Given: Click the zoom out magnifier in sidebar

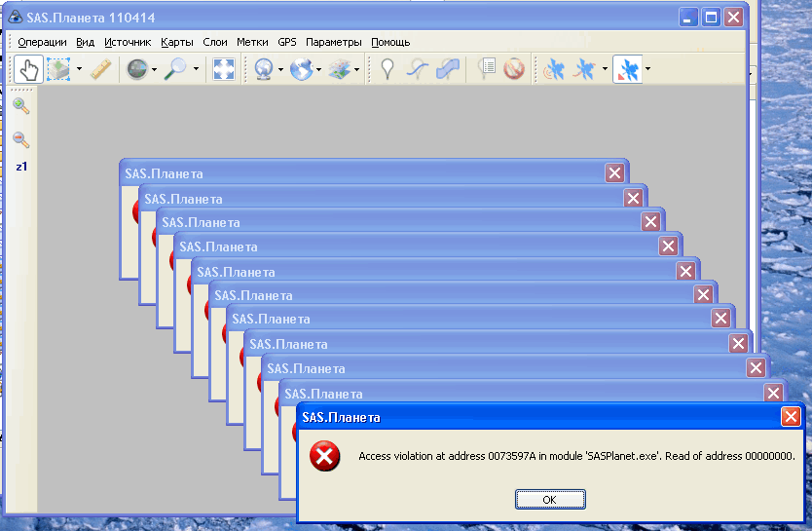Looking at the screenshot, I should click(20, 140).
